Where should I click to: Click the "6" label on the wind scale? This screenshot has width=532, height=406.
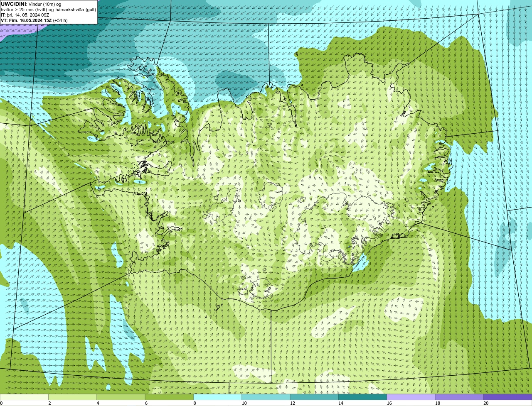146,403
